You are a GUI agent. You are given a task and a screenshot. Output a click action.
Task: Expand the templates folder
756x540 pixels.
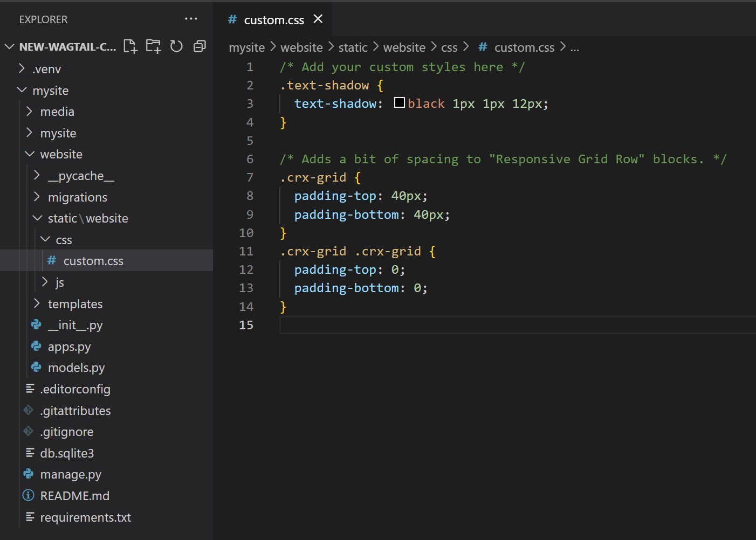click(x=75, y=304)
